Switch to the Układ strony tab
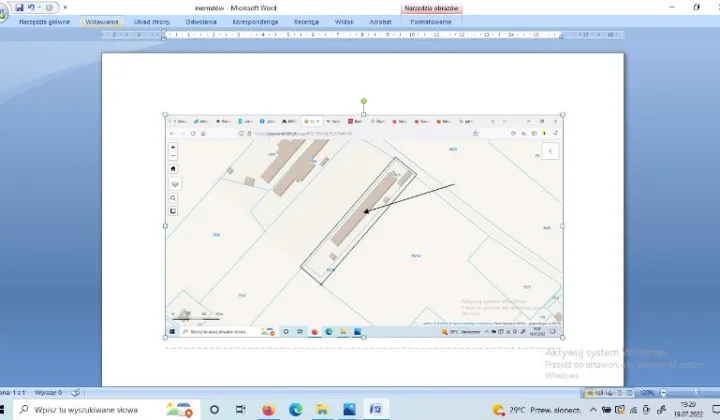The height and width of the screenshot is (420, 720). coord(152,22)
